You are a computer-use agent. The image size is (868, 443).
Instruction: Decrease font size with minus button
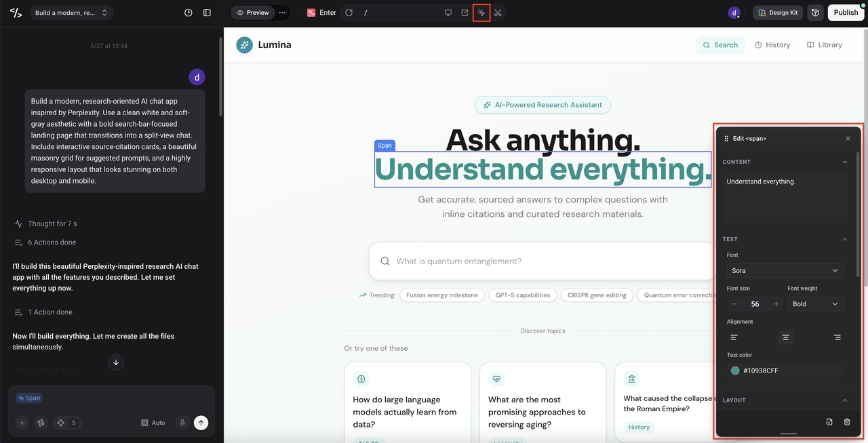[734, 304]
